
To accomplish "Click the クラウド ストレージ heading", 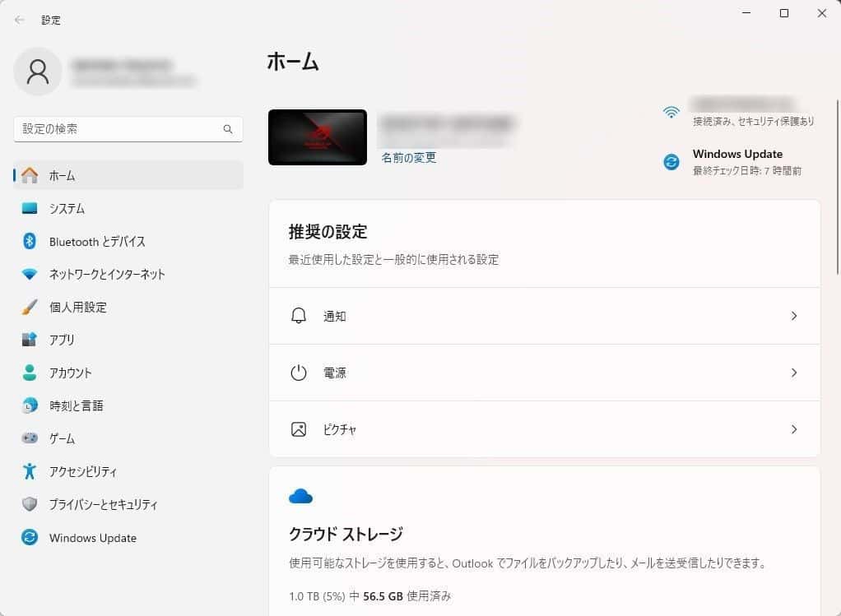I will [346, 534].
